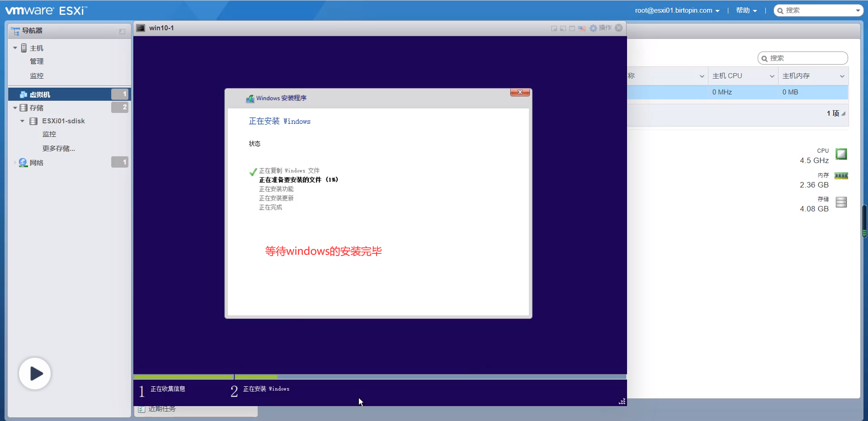The width and height of the screenshot is (868, 421).
Task: Select the ESXi01-sdisk datastore
Action: (x=63, y=121)
